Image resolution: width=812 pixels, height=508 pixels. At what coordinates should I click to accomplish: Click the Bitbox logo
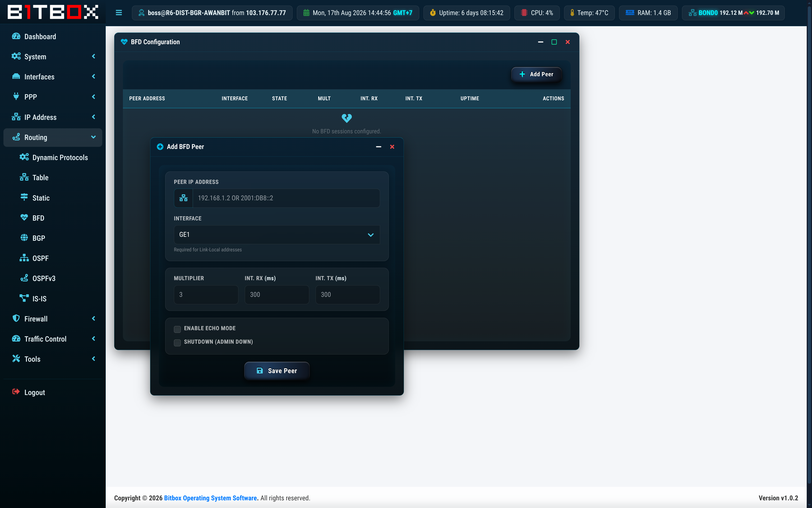53,12
